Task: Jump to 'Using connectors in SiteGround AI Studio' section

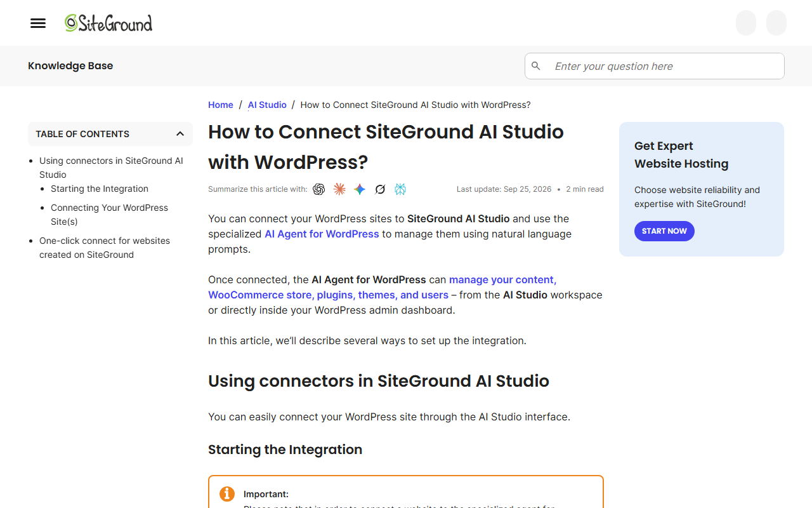Action: [x=111, y=168]
